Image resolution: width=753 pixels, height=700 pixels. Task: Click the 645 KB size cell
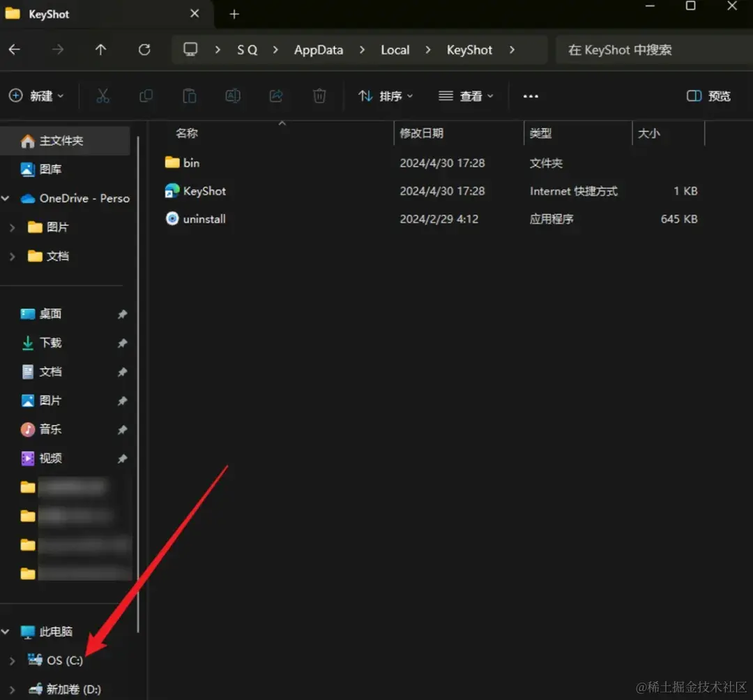[x=679, y=219]
